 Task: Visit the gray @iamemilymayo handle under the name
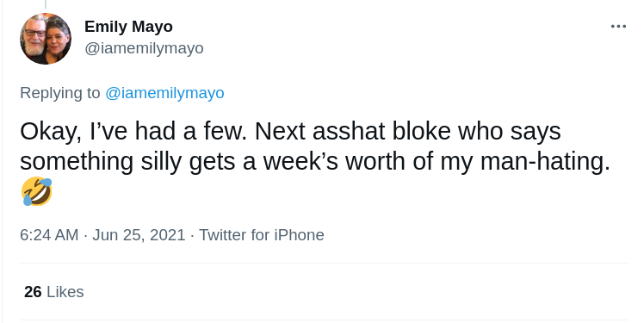[x=144, y=48]
